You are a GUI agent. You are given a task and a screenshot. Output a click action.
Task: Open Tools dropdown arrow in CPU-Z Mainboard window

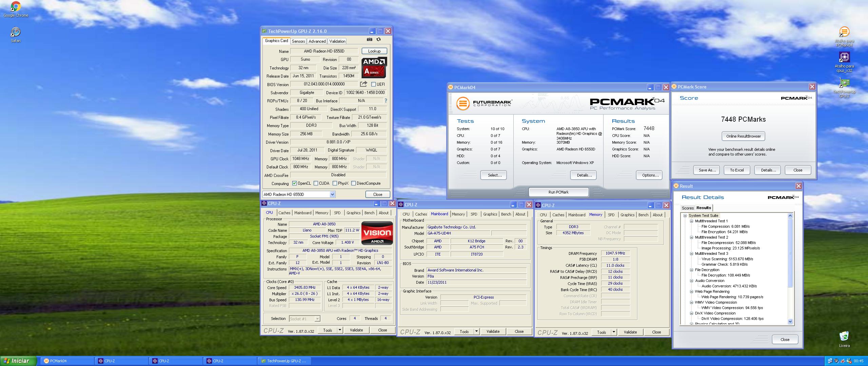click(x=476, y=331)
